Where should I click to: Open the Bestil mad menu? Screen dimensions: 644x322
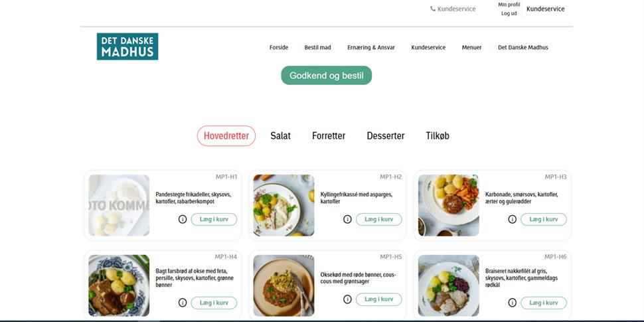317,48
